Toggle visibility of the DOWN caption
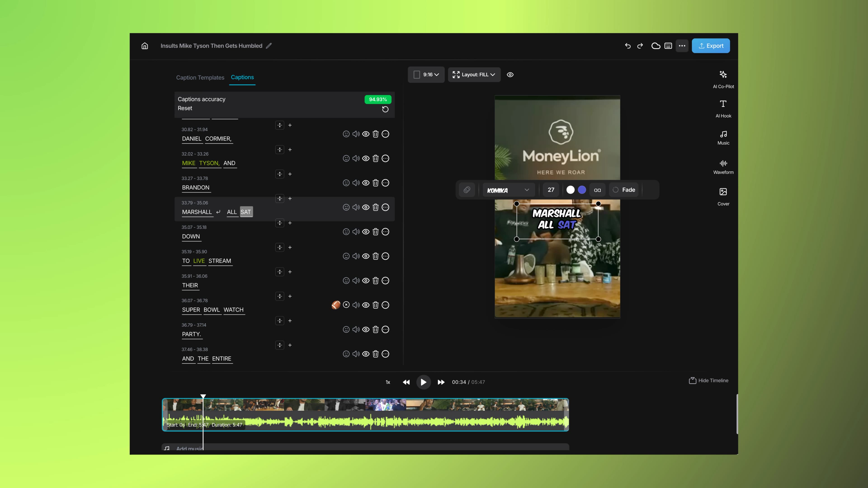Screen dimensions: 868x488 [x=366, y=232]
